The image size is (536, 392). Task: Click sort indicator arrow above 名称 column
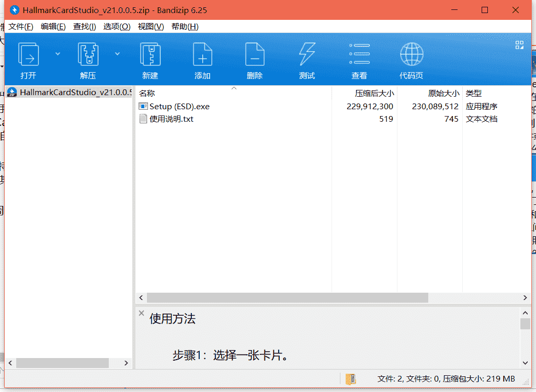[234, 88]
